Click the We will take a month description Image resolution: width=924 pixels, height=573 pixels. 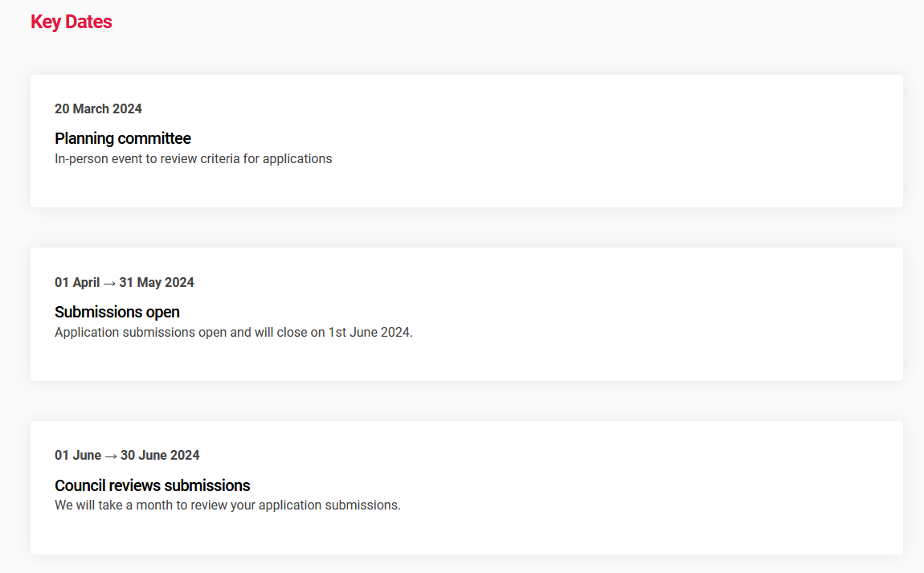tap(227, 505)
